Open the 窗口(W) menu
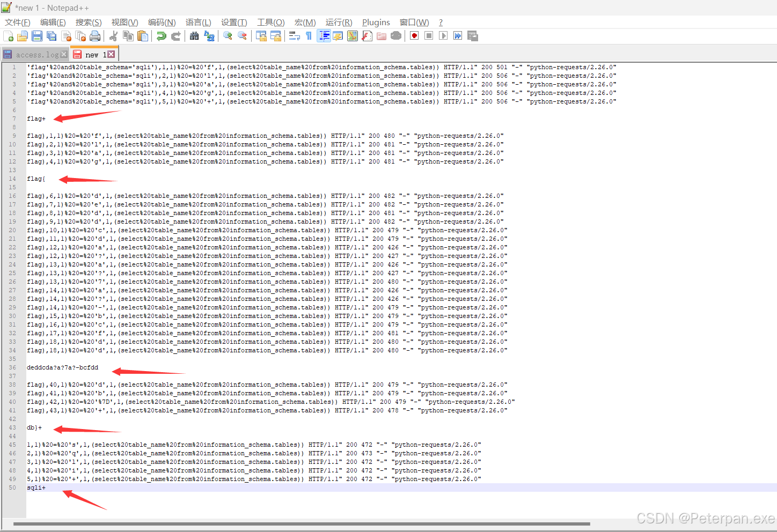This screenshot has width=777, height=532. click(414, 22)
